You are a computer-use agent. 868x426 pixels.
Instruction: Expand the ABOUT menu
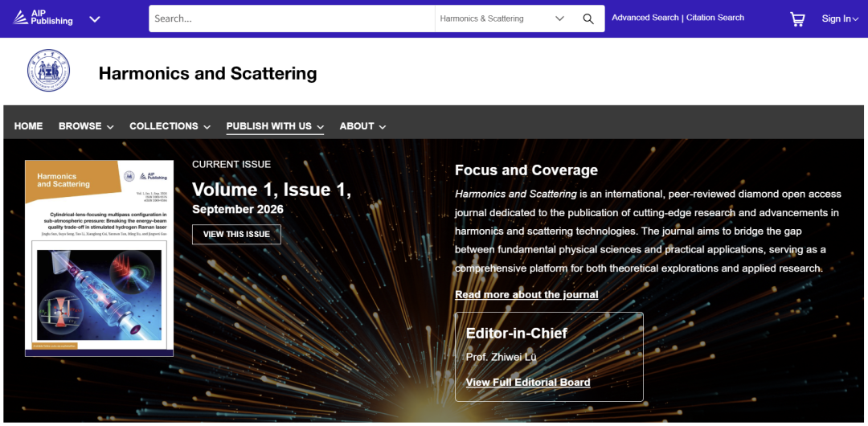click(x=362, y=126)
